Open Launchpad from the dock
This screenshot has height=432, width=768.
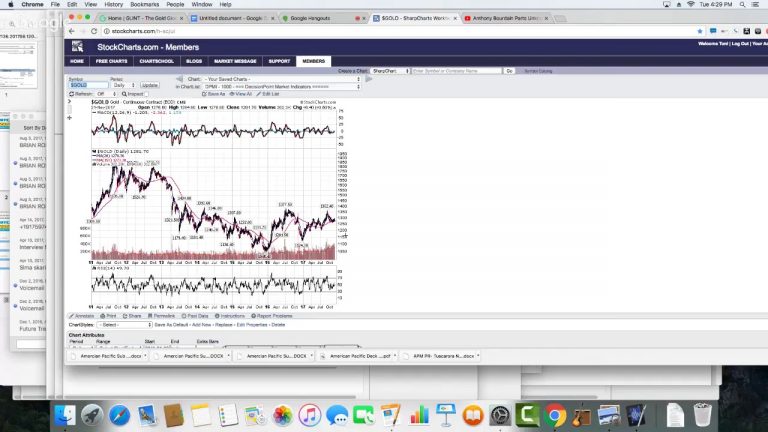(92, 415)
